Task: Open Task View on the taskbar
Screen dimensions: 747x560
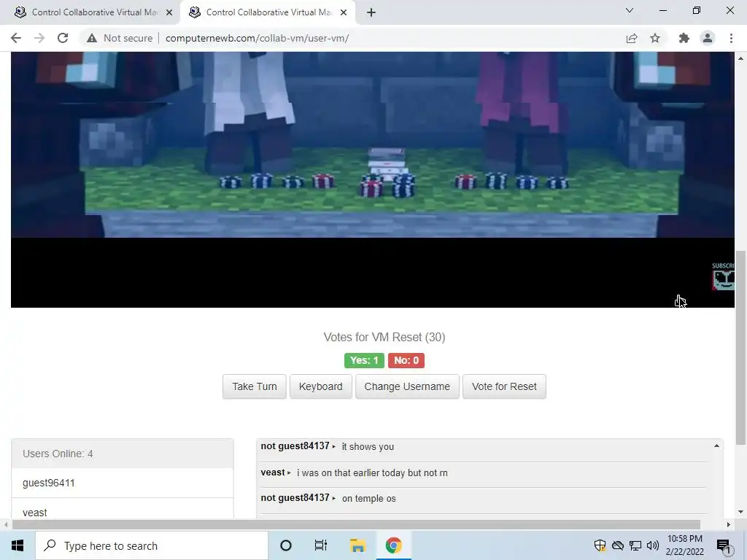Action: pos(321,545)
